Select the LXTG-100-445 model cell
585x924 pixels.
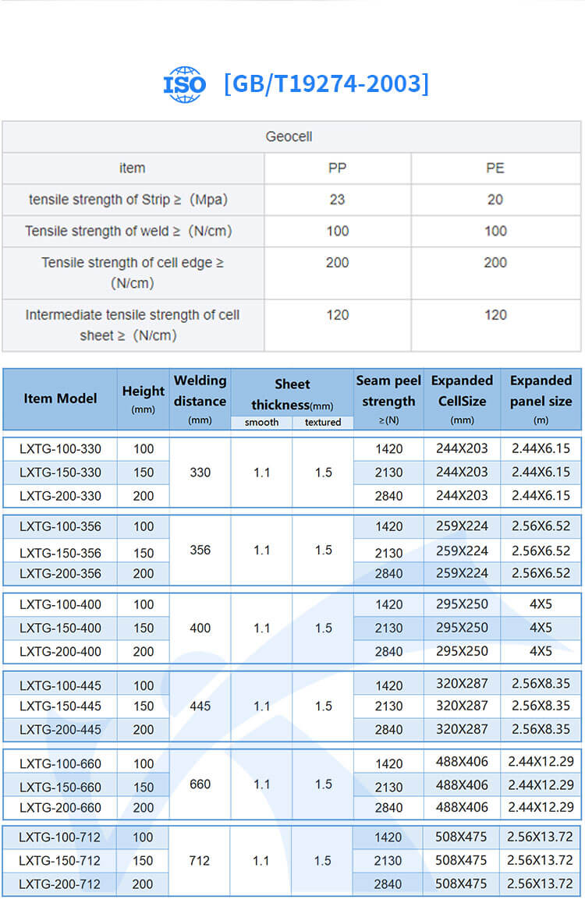click(60, 685)
